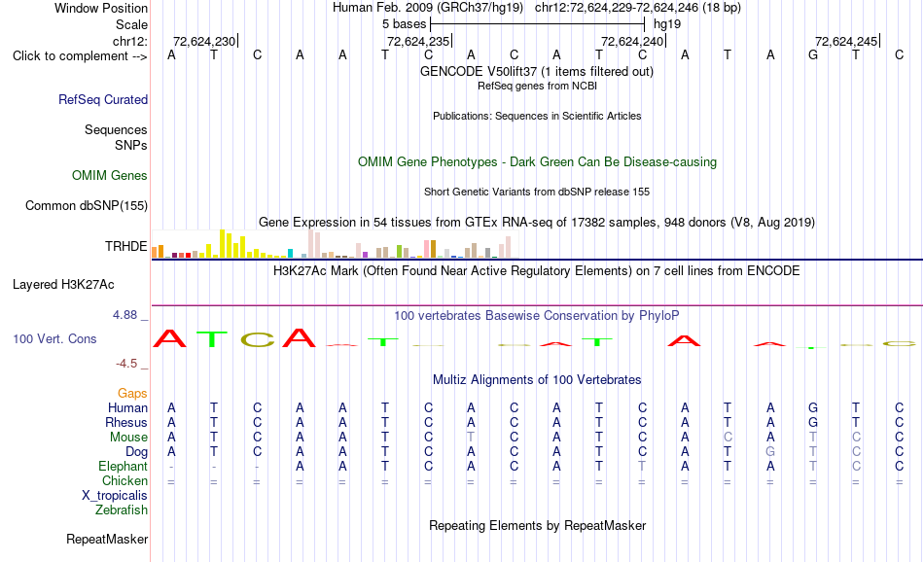The height and width of the screenshot is (562, 924).
Task: Click the 'hg19' label beside the scale bar
Action: coord(667,24)
